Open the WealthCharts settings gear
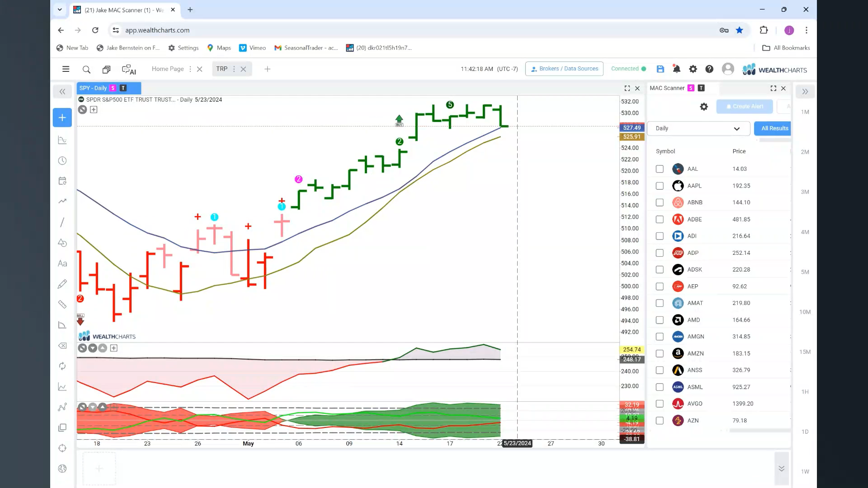This screenshot has width=868, height=488. [693, 69]
